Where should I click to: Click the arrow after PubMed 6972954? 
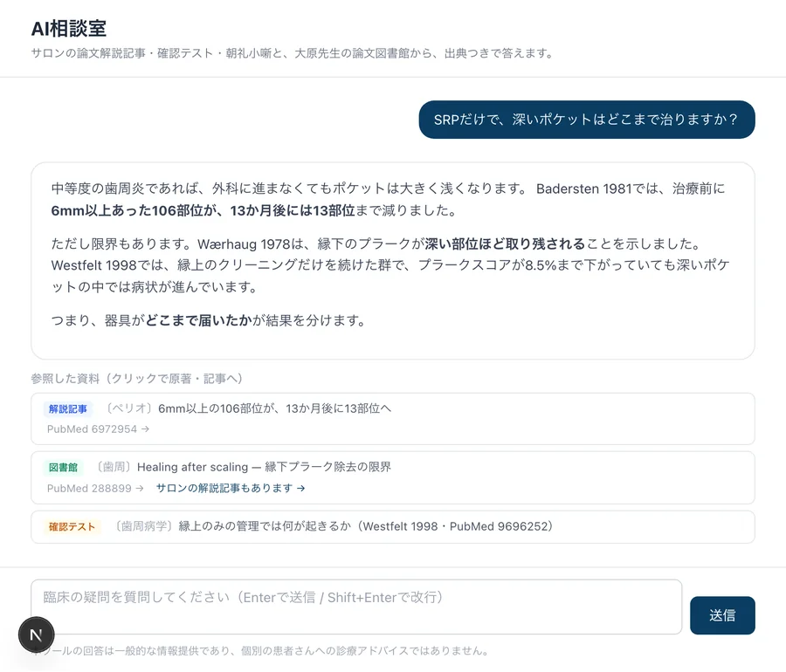[x=145, y=429]
